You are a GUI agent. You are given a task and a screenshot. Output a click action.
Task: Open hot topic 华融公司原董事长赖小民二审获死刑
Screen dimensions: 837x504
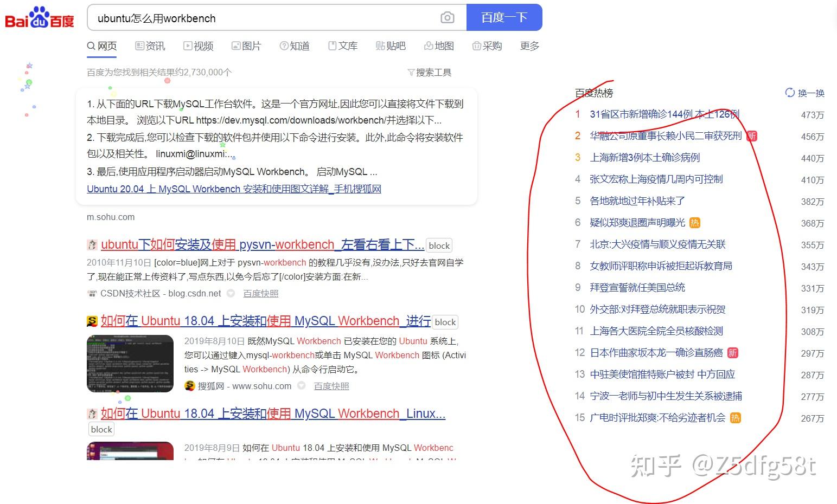666,136
